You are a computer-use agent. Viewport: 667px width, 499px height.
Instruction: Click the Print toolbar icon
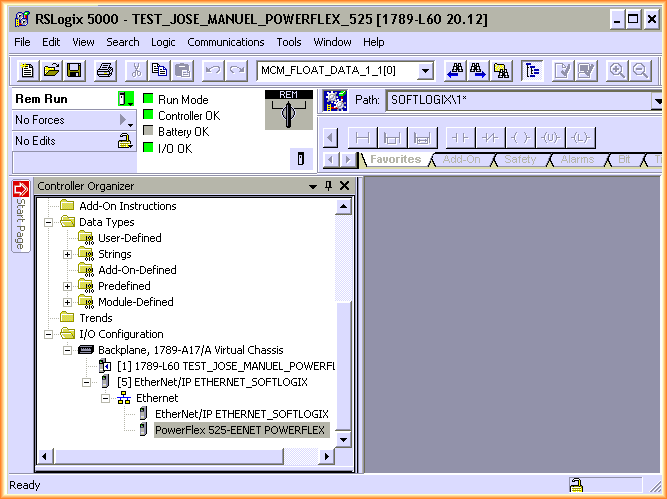(105, 70)
